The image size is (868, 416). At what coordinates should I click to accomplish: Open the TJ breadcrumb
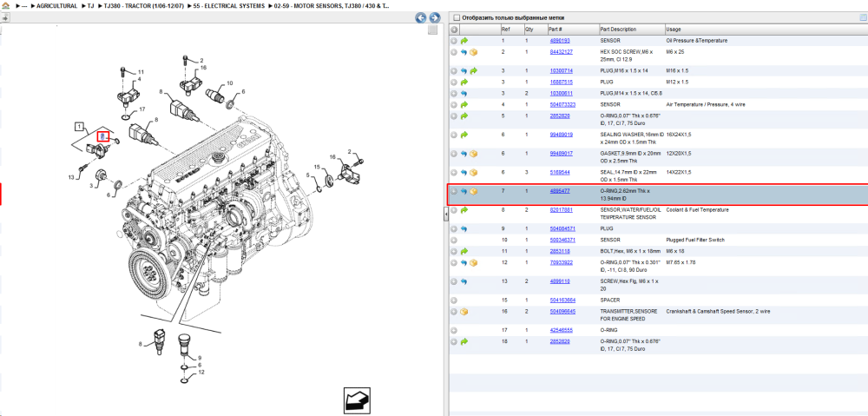click(x=90, y=6)
